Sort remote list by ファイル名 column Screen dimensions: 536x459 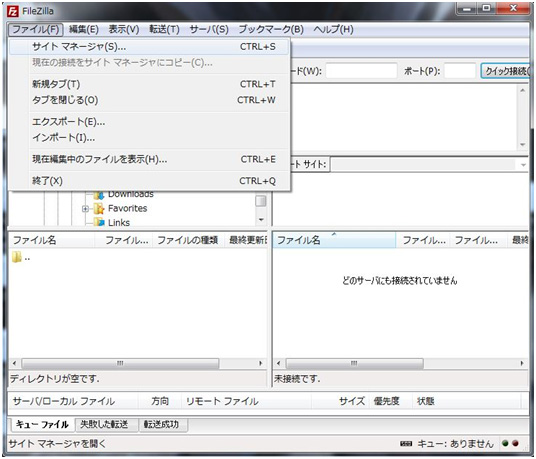(335, 240)
